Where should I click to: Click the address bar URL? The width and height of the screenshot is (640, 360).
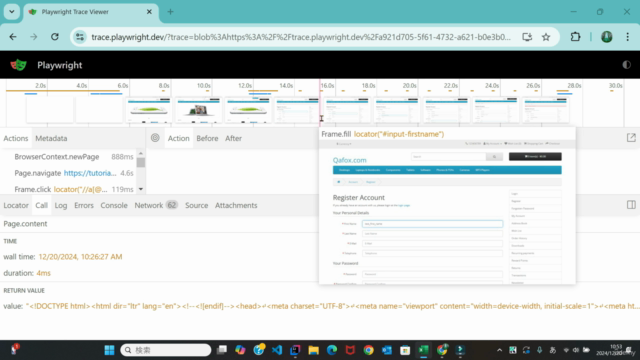301,37
